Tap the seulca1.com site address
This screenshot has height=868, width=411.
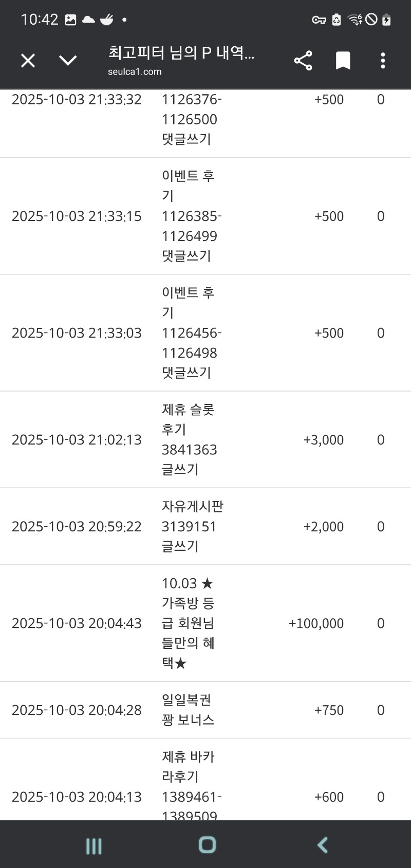(135, 72)
